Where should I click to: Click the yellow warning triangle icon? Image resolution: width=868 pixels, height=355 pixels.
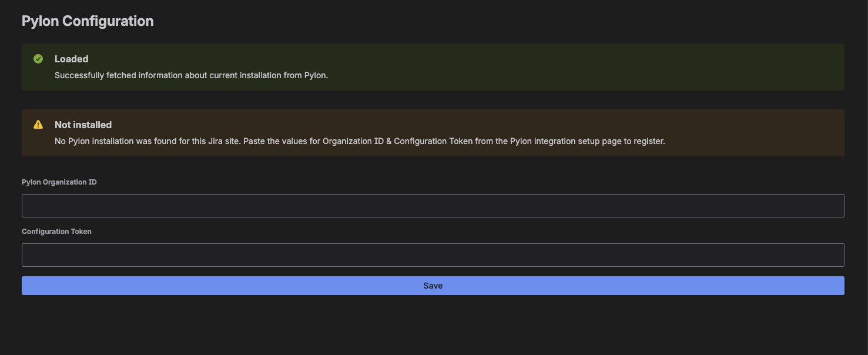coord(38,125)
